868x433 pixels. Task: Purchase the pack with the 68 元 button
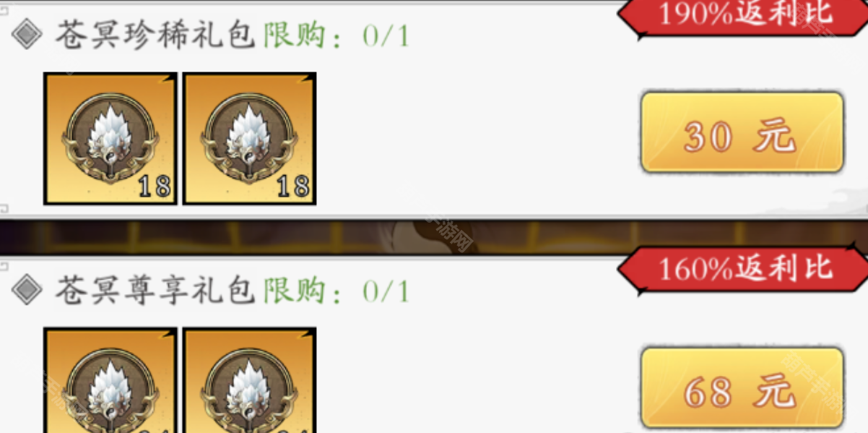coord(742,389)
